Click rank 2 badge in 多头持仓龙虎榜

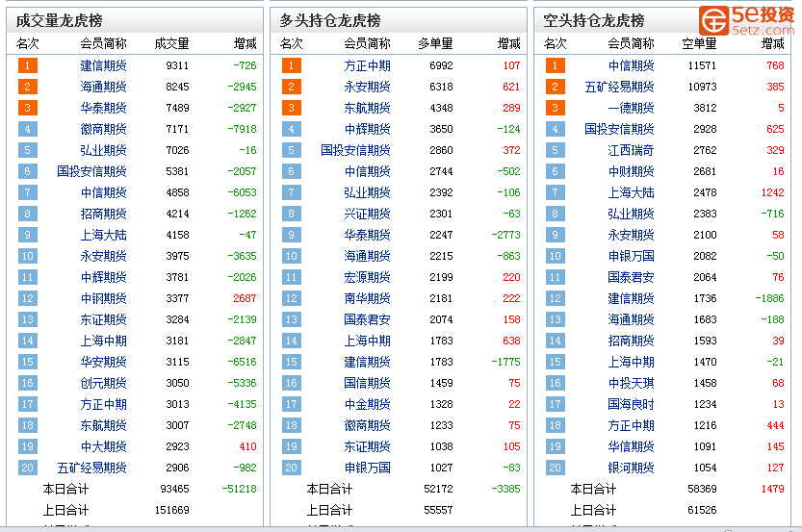pyautogui.click(x=292, y=87)
